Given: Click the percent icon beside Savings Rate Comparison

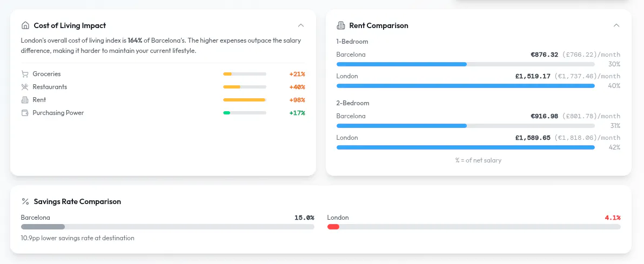Looking at the screenshot, I should coord(25,201).
